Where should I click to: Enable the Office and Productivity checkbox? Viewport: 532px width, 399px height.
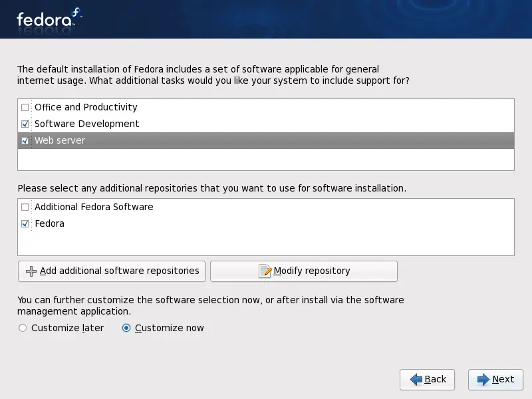(x=25, y=107)
